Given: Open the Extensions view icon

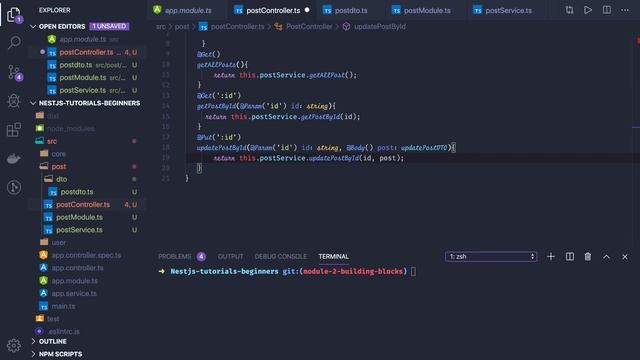Looking at the screenshot, I should (14, 130).
